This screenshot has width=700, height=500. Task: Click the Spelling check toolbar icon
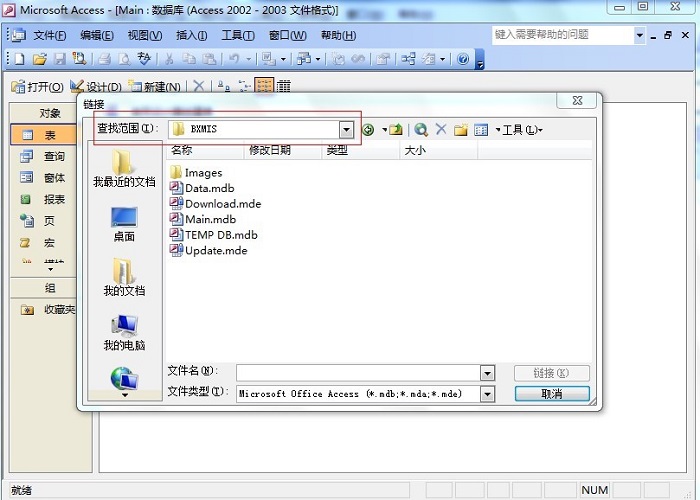[144, 59]
